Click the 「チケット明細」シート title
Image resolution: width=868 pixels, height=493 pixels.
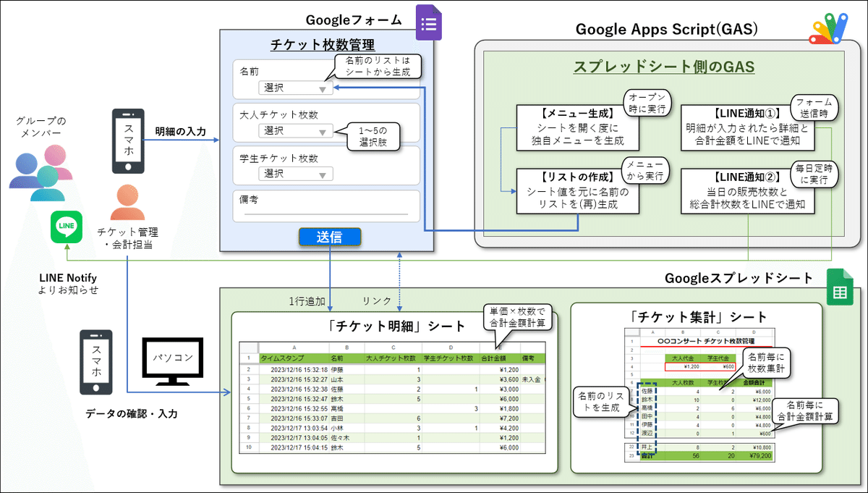pos(396,325)
